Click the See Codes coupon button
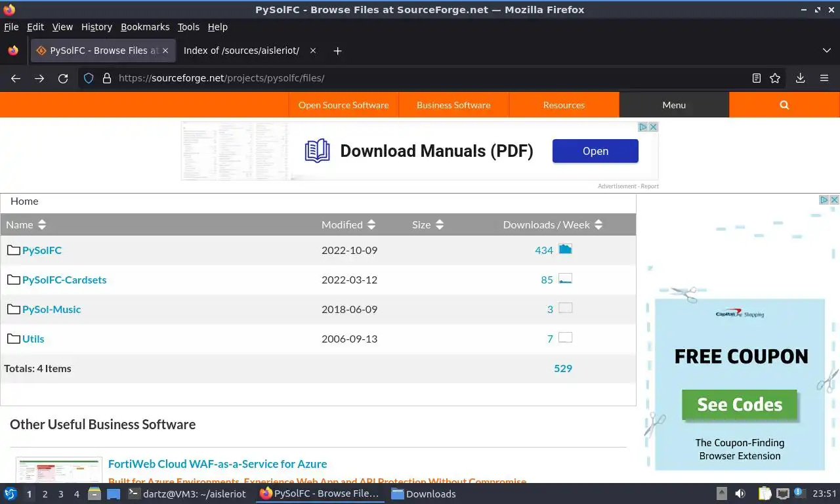 coord(740,404)
